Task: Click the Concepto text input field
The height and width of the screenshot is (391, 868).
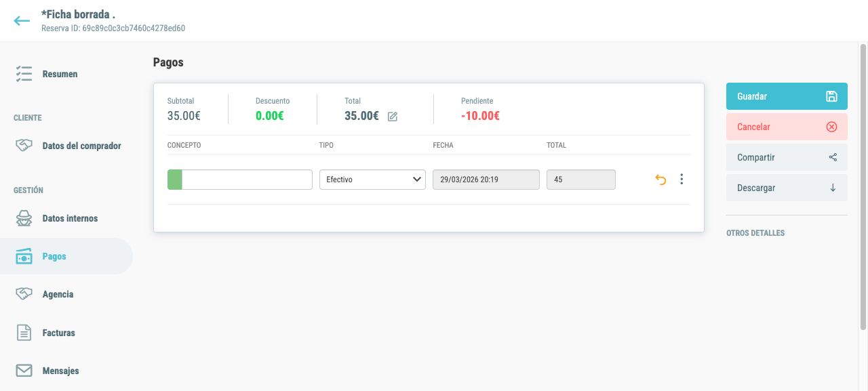Action: click(x=247, y=180)
